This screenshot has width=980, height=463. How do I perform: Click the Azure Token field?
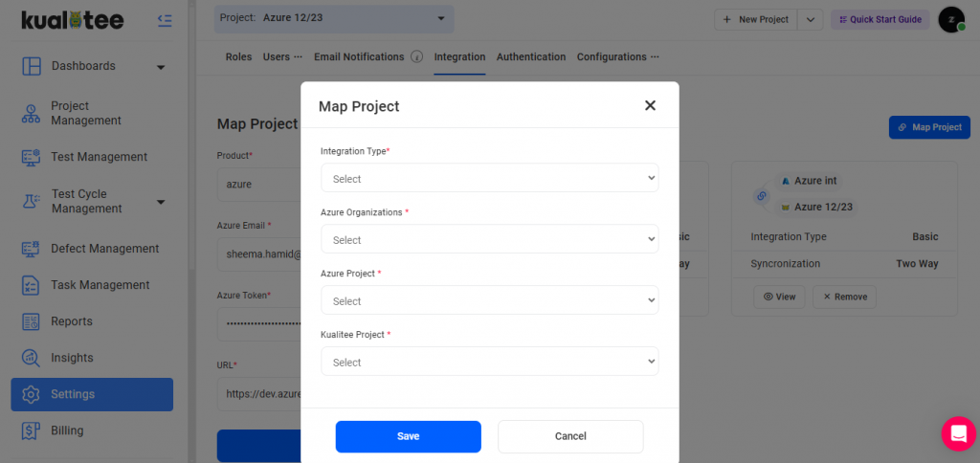pyautogui.click(x=258, y=323)
